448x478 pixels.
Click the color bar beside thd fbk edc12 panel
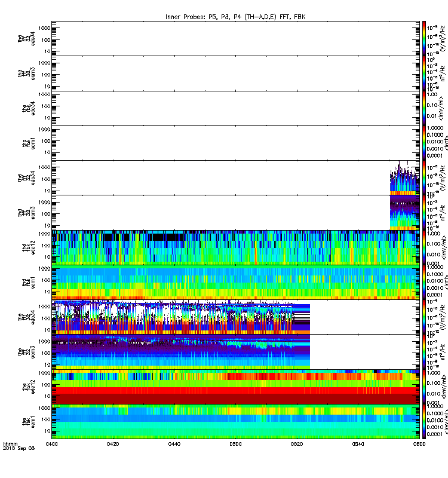pyautogui.click(x=424, y=247)
